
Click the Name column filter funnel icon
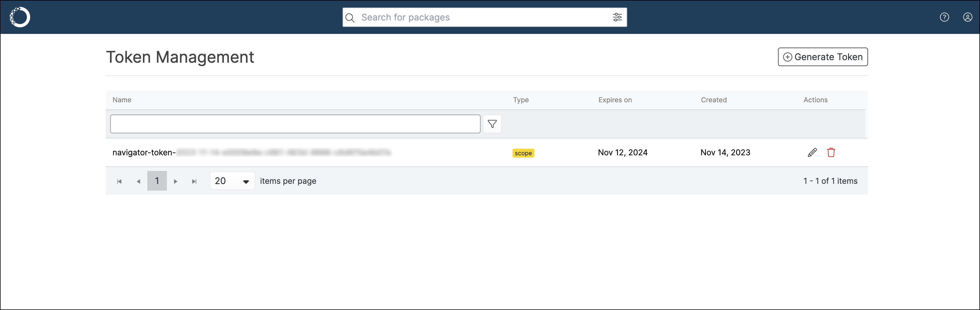tap(492, 124)
